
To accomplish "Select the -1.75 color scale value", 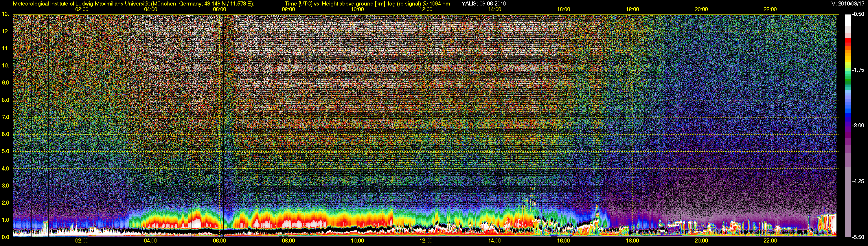I will (x=858, y=70).
